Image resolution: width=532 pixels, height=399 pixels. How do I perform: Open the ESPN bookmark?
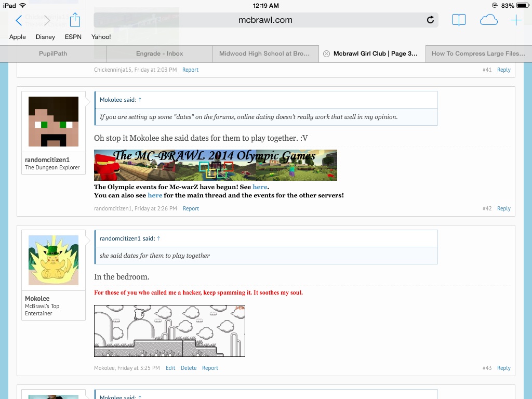[x=73, y=37]
